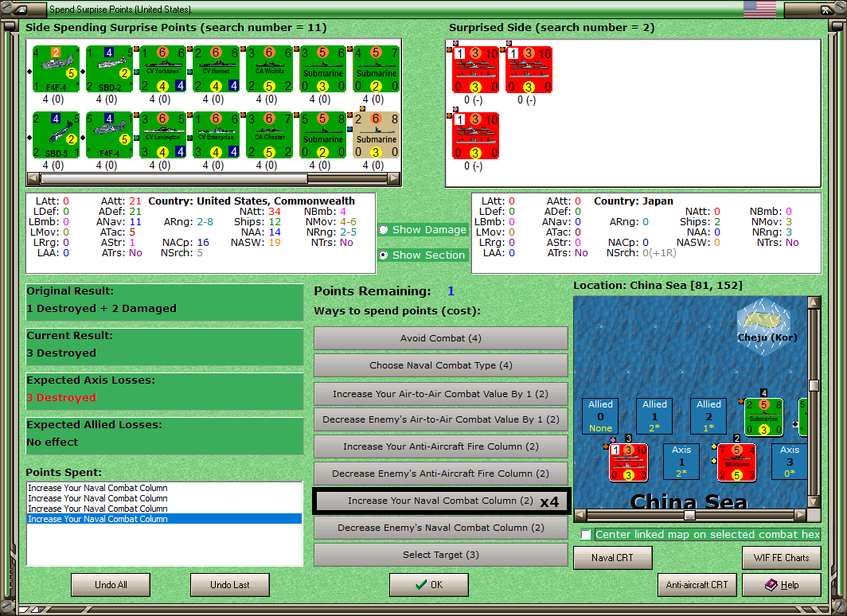Image resolution: width=847 pixels, height=616 pixels.
Task: Click Avoid Combat (4)
Action: point(441,338)
